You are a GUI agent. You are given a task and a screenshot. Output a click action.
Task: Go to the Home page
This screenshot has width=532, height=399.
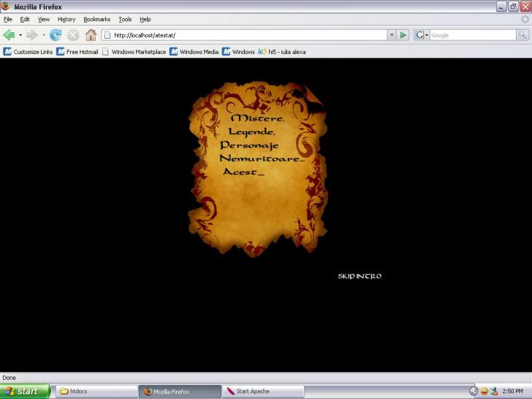[91, 35]
